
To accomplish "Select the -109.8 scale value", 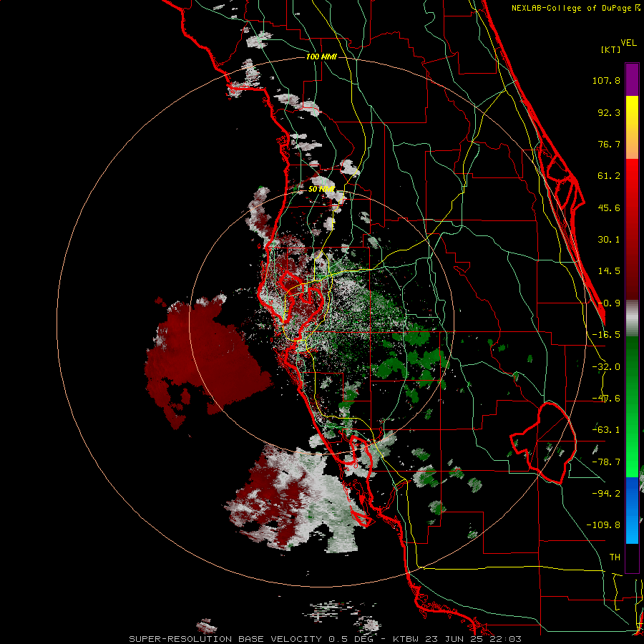I will pos(603,525).
